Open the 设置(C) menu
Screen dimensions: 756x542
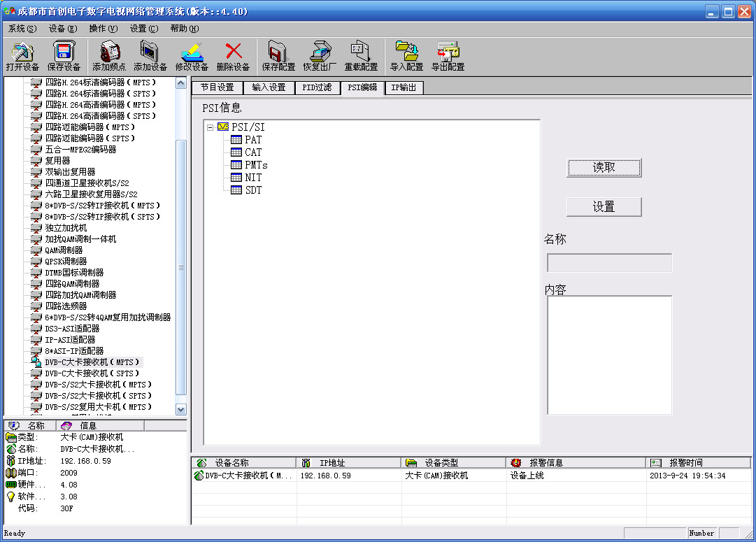click(x=143, y=29)
